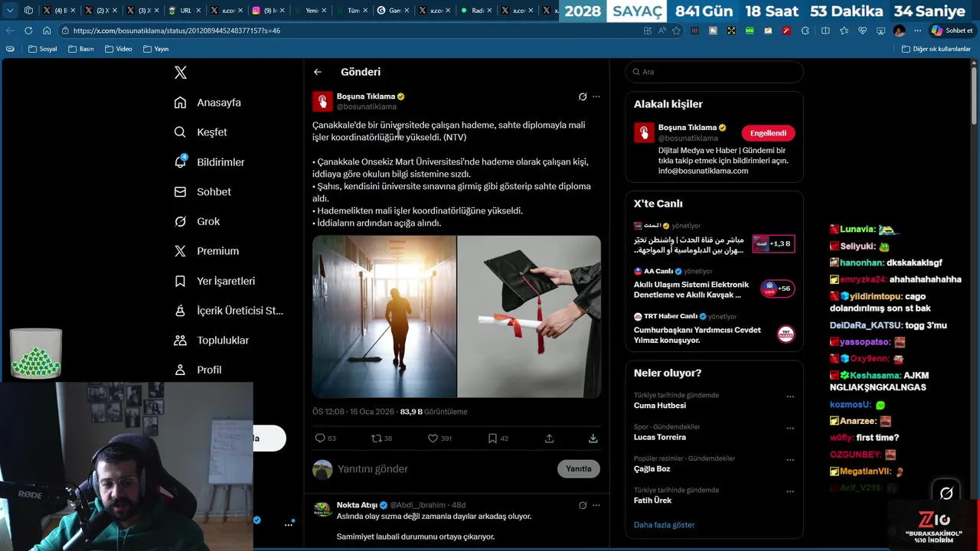Click the share icon under the post
Screen dimensions: 980x551
(549, 439)
